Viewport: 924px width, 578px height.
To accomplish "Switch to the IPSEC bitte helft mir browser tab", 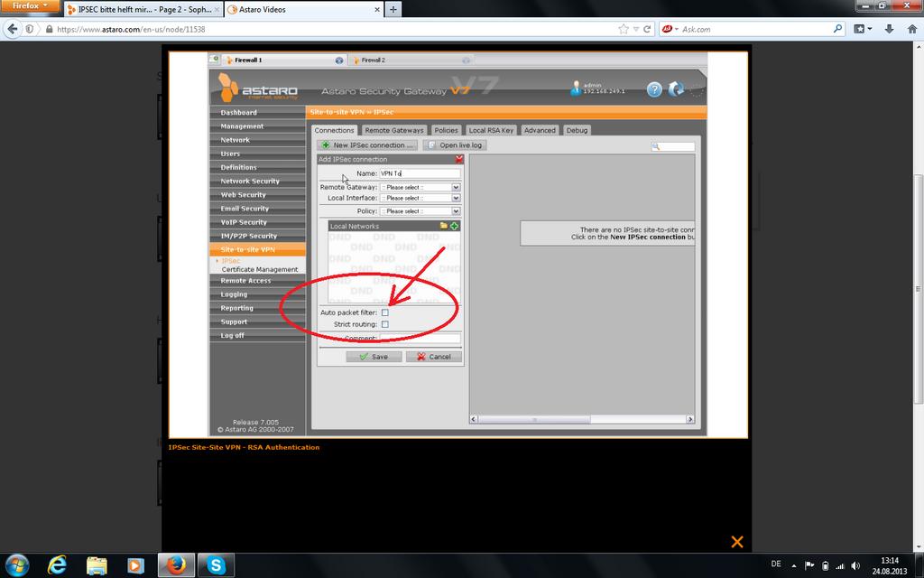I will pyautogui.click(x=143, y=9).
